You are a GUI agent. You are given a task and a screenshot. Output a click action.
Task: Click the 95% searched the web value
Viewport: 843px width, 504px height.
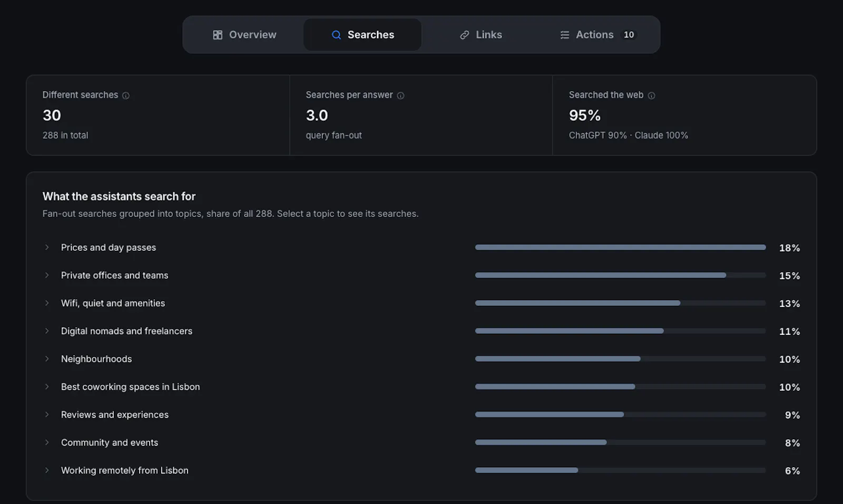(x=585, y=115)
